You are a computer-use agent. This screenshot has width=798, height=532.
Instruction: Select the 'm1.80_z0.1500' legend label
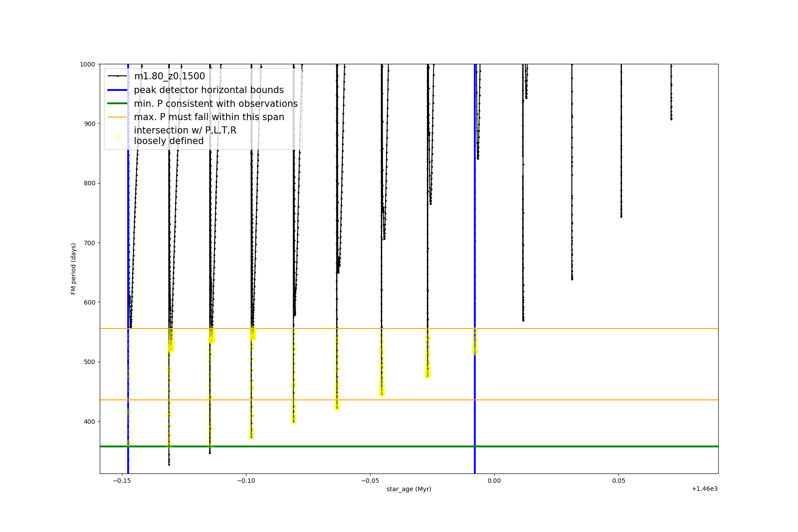click(x=169, y=76)
